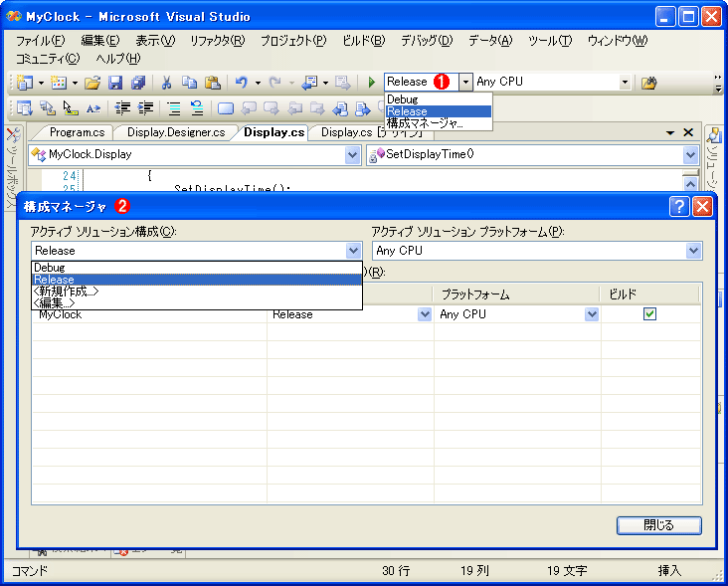Click the Decrease Line Indent icon
The width and height of the screenshot is (728, 586).
pos(122,108)
